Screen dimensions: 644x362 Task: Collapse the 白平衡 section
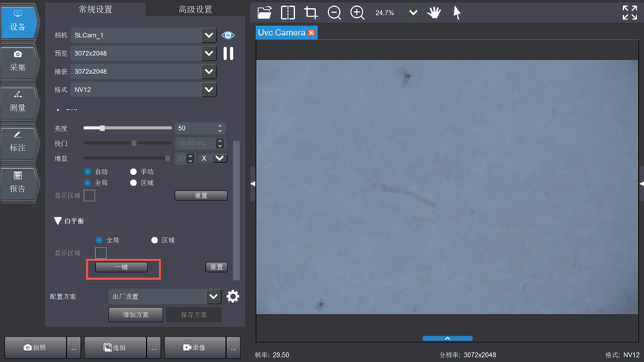click(x=58, y=221)
